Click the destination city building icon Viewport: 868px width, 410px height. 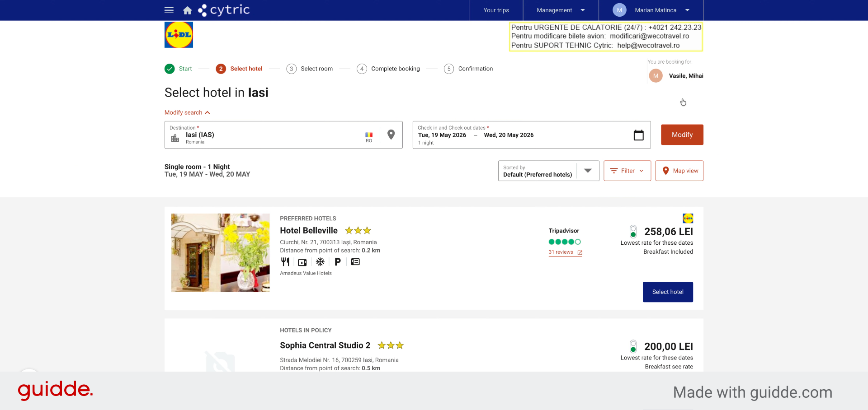point(175,138)
